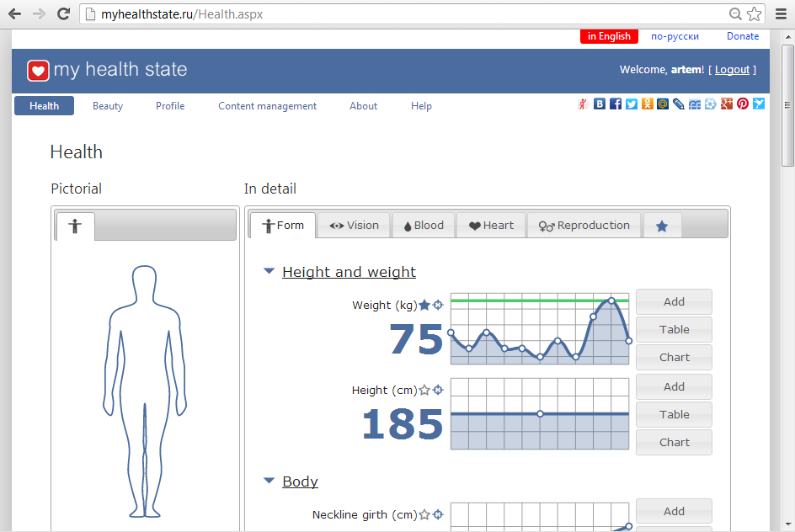Click the VKontakte share icon

600,104
